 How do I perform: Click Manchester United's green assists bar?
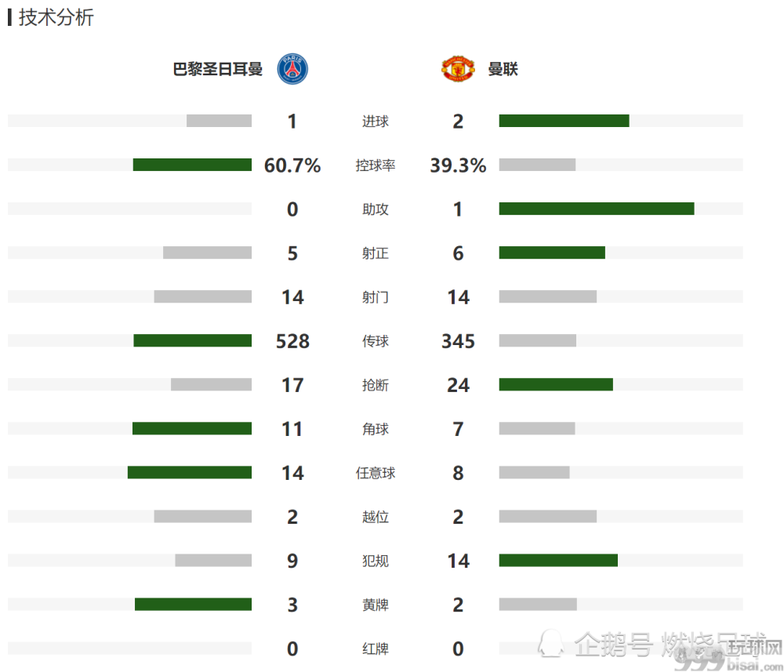coord(597,209)
